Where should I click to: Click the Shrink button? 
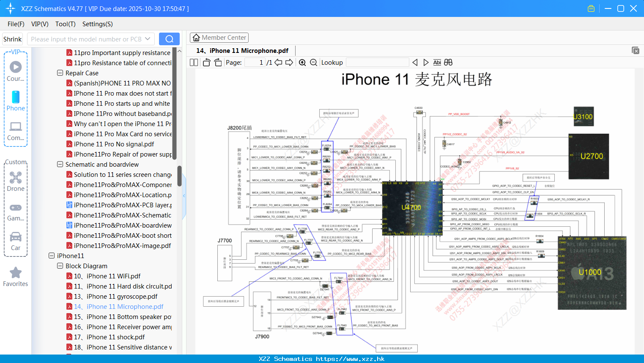click(12, 39)
